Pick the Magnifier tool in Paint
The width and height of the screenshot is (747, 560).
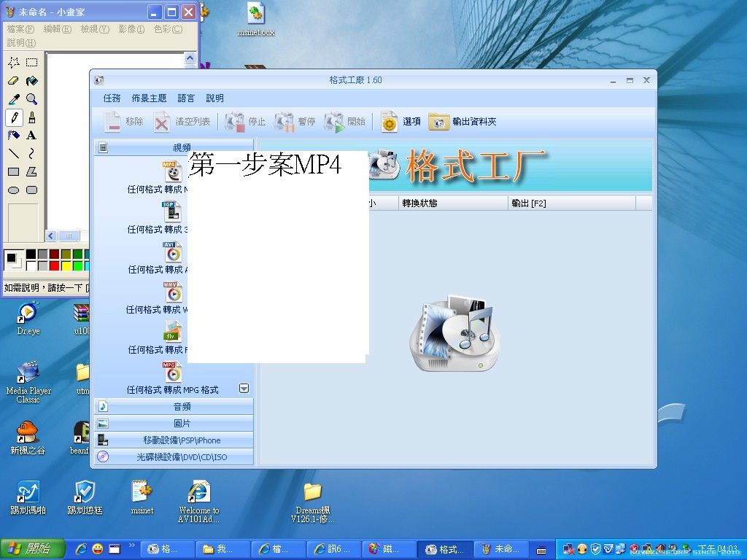(x=32, y=99)
